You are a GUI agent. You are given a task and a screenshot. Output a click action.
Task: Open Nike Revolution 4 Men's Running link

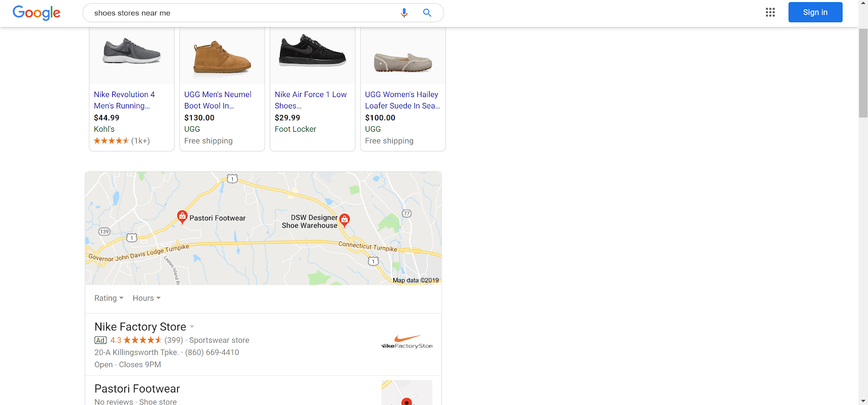tap(124, 100)
